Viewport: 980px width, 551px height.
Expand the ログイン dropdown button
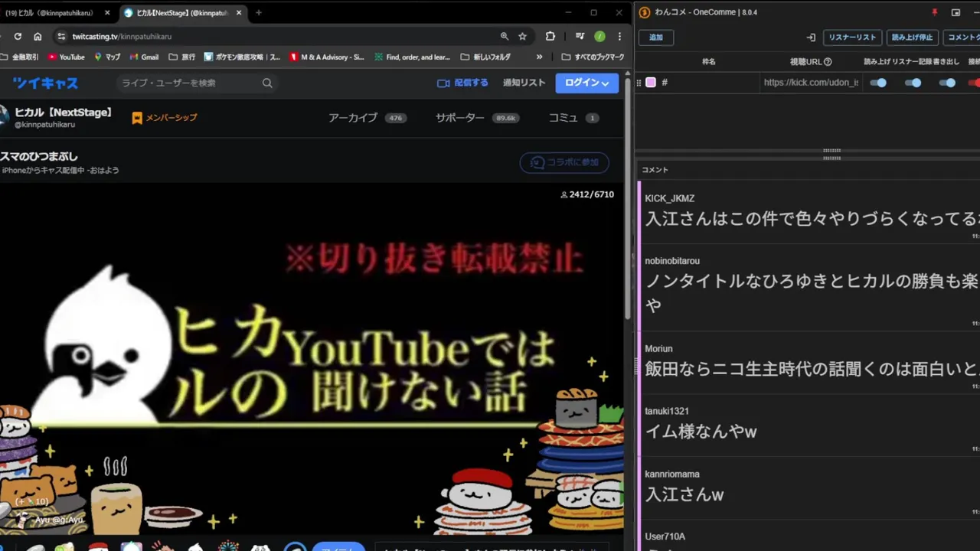pos(587,83)
